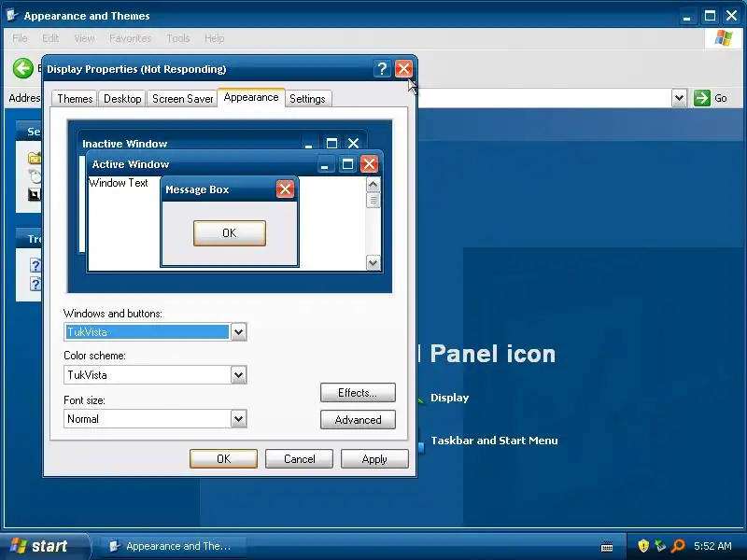Expand the Color scheme dropdown arrow
747x560 pixels.
click(x=239, y=375)
